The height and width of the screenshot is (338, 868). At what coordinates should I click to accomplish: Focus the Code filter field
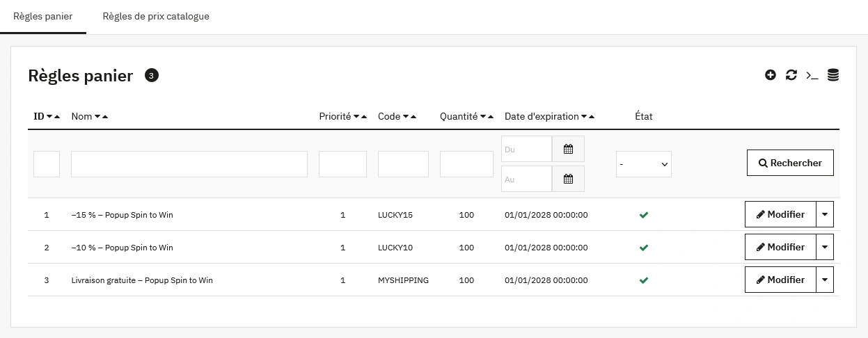coord(403,164)
